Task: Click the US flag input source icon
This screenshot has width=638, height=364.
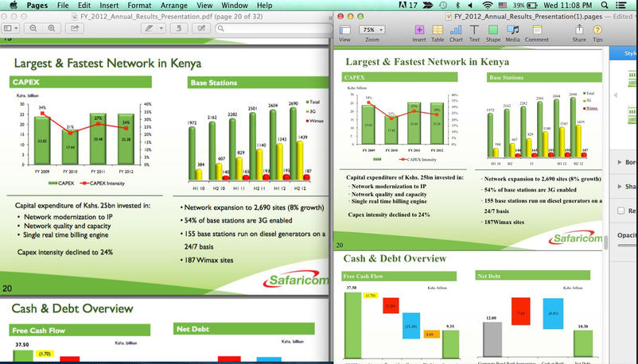Action: click(x=503, y=6)
